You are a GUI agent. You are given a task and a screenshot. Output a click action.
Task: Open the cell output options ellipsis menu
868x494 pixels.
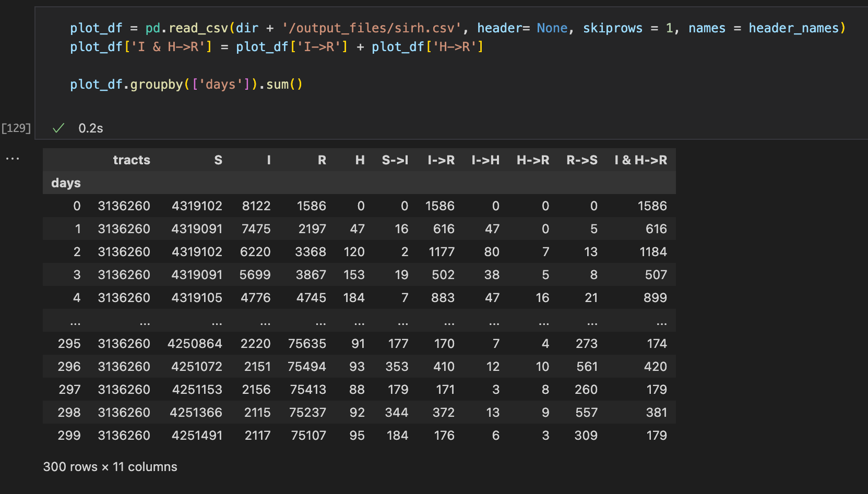point(12,158)
